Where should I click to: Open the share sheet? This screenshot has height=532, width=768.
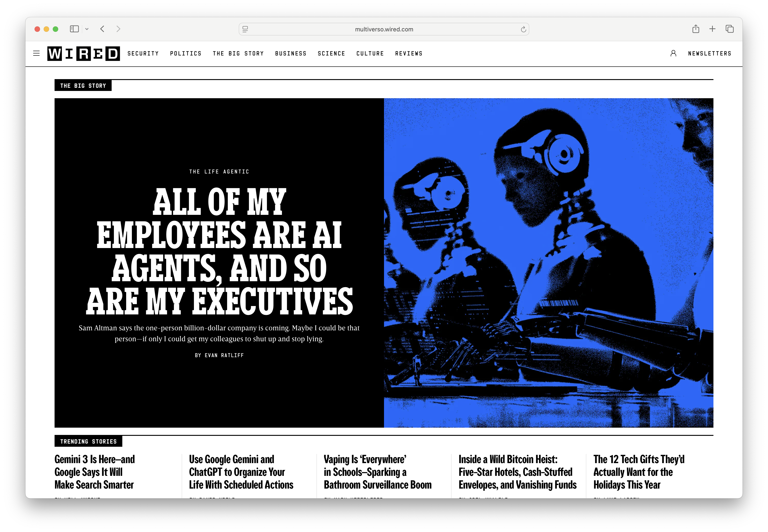click(x=695, y=29)
